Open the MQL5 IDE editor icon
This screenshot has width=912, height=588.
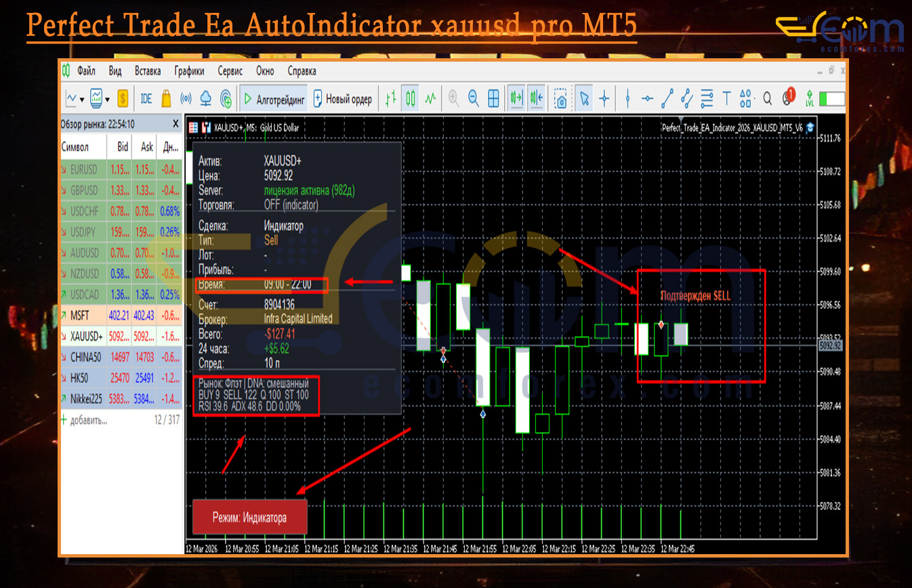click(146, 99)
